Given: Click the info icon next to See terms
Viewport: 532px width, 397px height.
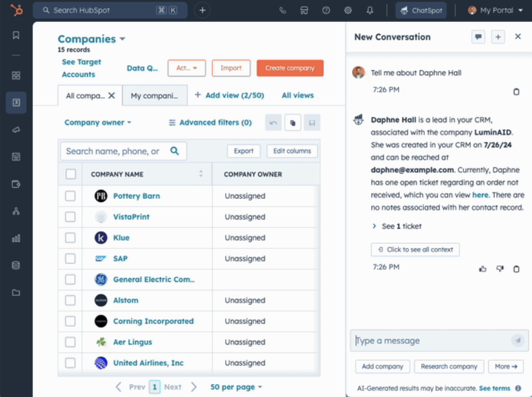Looking at the screenshot, I should [x=518, y=388].
